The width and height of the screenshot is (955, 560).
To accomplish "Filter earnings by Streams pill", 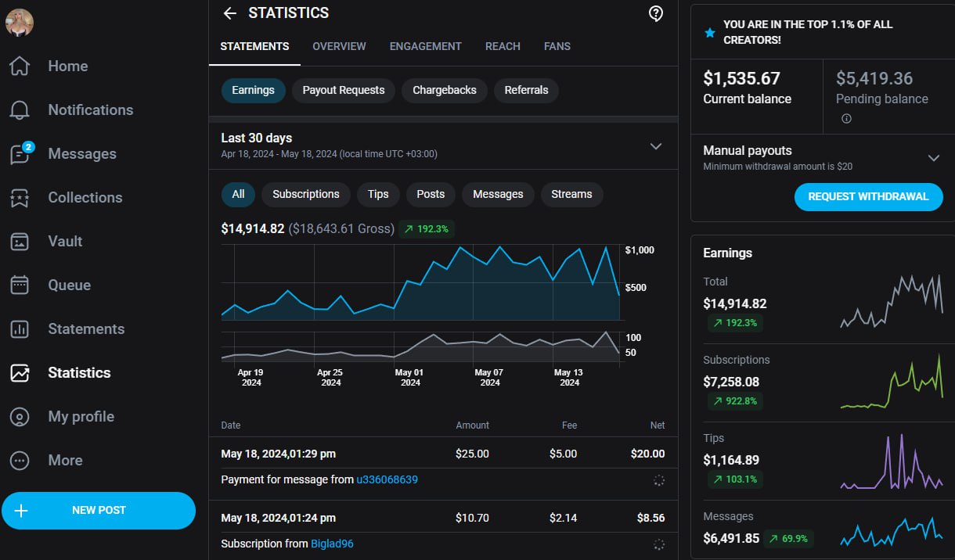I will 571,195.
